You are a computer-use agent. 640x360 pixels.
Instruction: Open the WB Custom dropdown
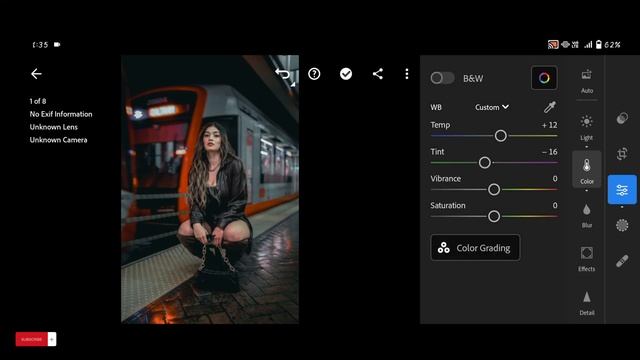pos(492,107)
